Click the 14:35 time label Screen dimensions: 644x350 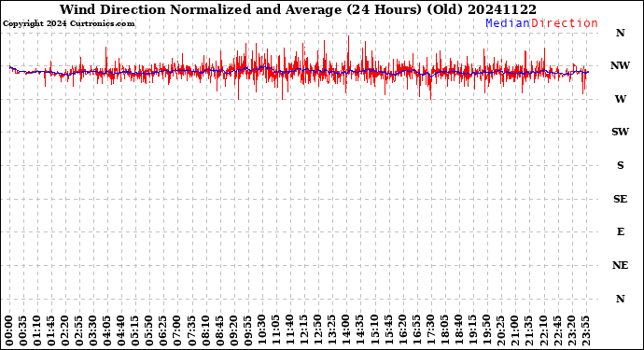click(360, 331)
